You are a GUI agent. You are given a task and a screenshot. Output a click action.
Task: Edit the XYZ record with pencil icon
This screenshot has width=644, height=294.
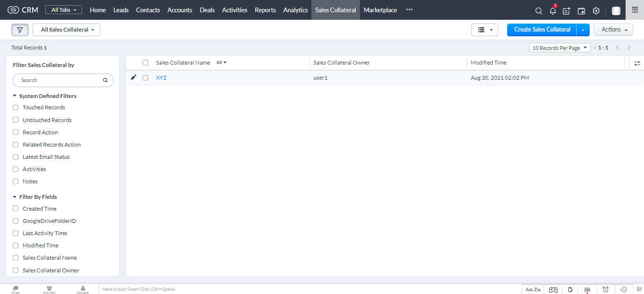click(x=134, y=77)
